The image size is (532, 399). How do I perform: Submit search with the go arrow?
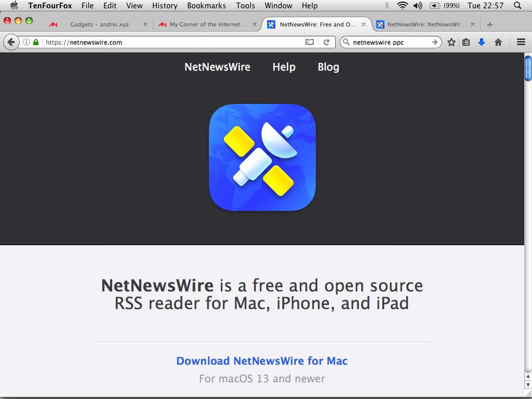point(435,42)
